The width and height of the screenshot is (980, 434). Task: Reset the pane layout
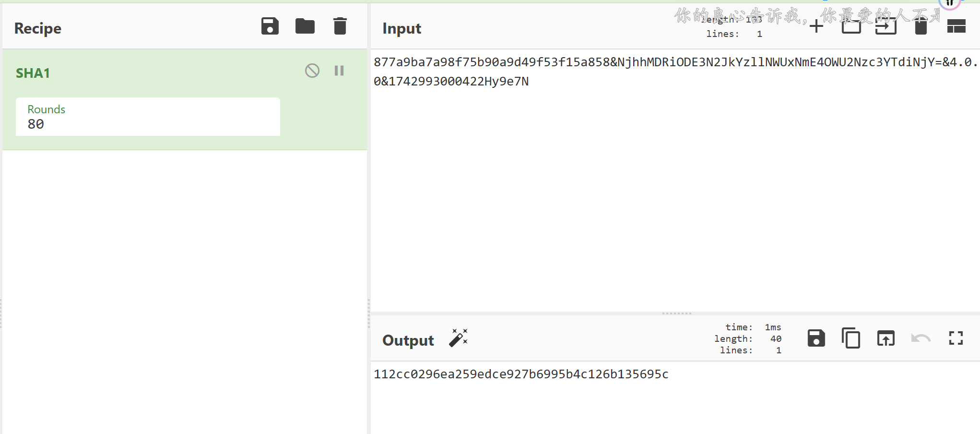[x=956, y=26]
